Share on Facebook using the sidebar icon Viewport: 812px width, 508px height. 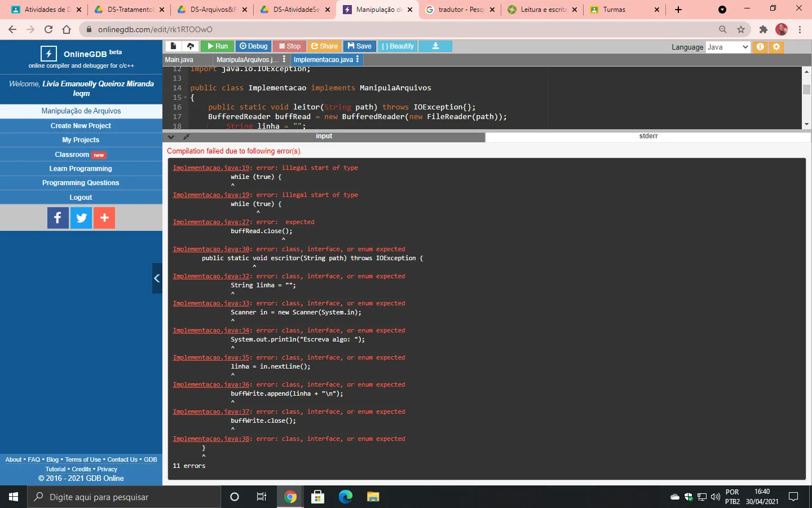[58, 218]
